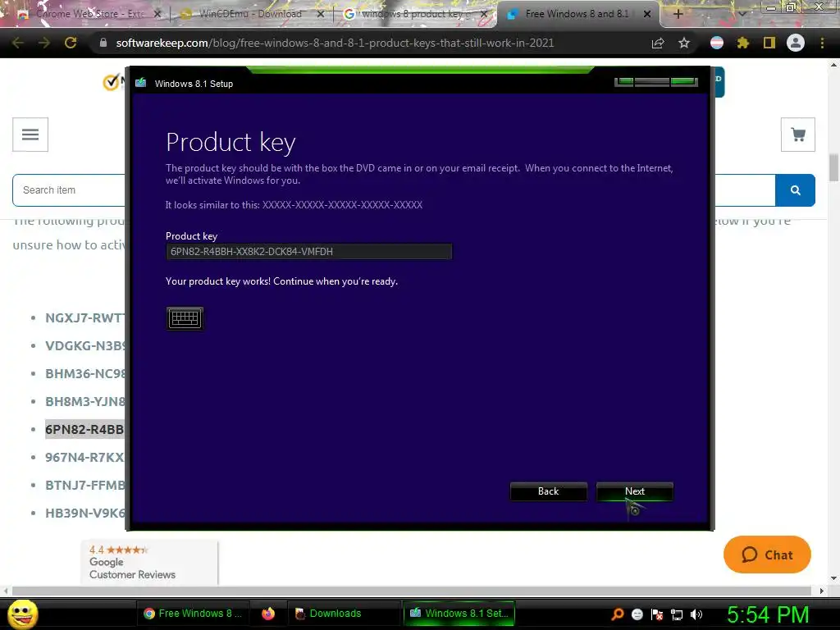840x630 pixels.
Task: Click the horizontal scrollbar left arrow
Action: (x=6, y=591)
